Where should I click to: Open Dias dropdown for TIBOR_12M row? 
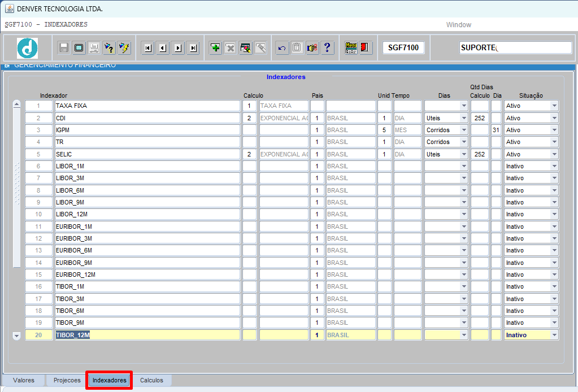coord(464,335)
